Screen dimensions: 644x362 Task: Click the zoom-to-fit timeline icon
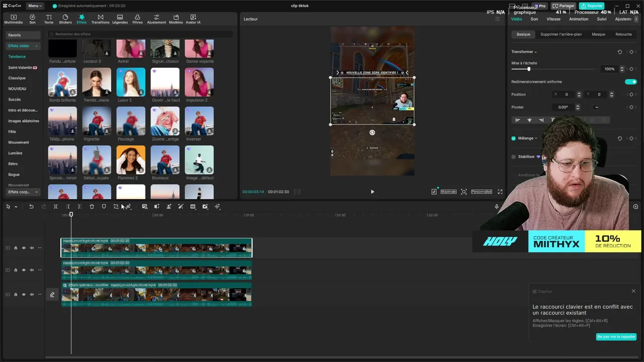point(635,207)
